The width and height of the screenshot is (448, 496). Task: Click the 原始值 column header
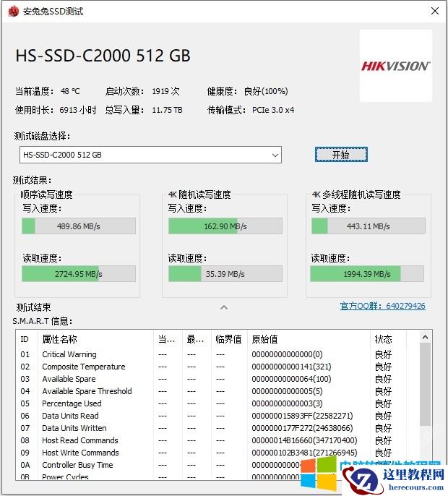point(309,339)
